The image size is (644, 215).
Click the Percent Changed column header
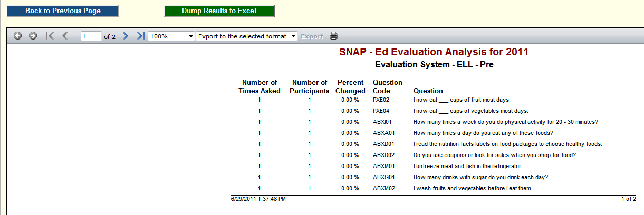tap(350, 86)
